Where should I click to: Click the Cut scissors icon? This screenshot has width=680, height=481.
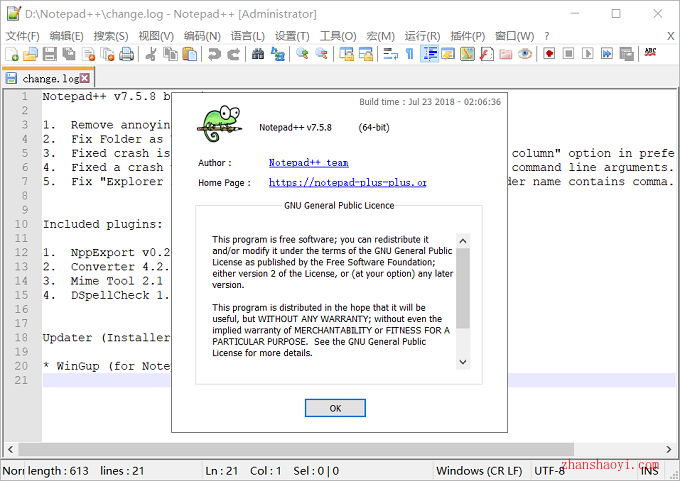[151, 54]
